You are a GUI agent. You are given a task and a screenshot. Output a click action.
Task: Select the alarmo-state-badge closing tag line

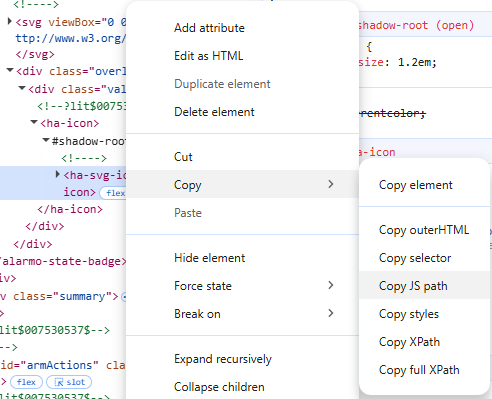[63, 261]
